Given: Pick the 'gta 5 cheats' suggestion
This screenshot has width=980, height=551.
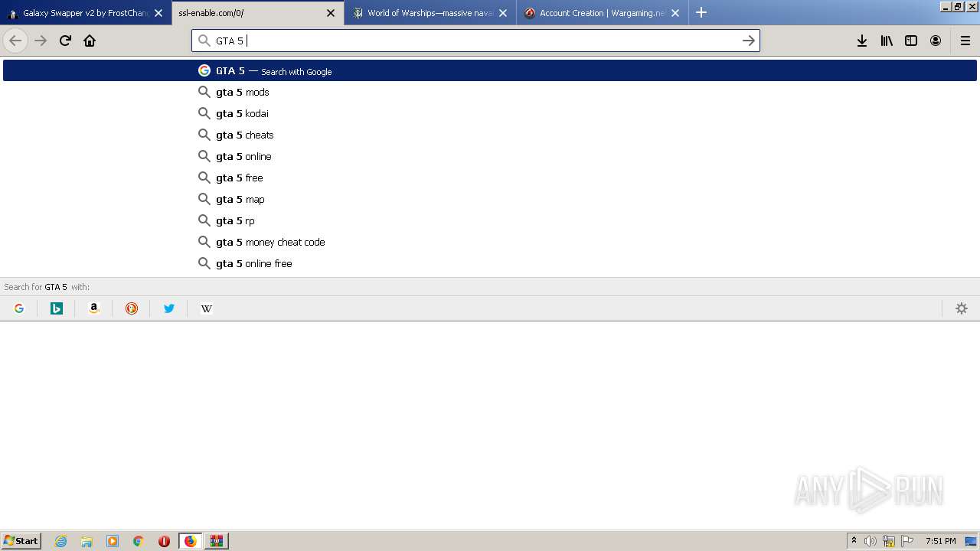Looking at the screenshot, I should [x=490, y=135].
